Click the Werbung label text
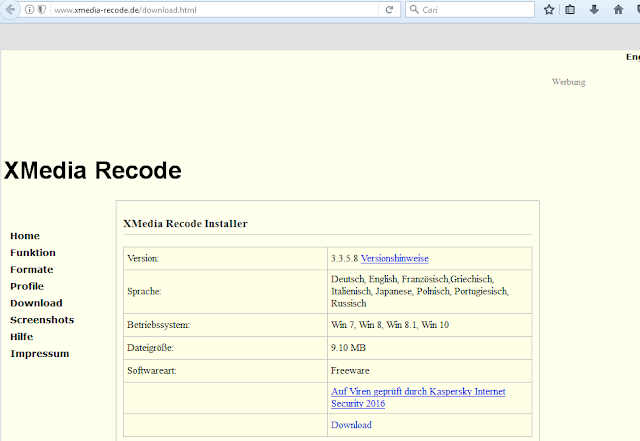This screenshot has height=441, width=640. click(569, 82)
